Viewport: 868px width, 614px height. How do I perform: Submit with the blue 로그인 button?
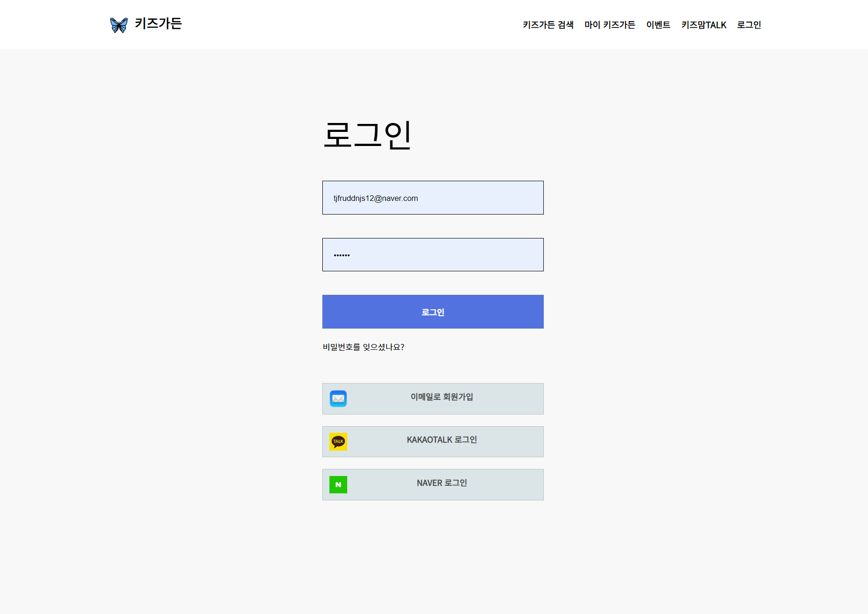(x=433, y=312)
